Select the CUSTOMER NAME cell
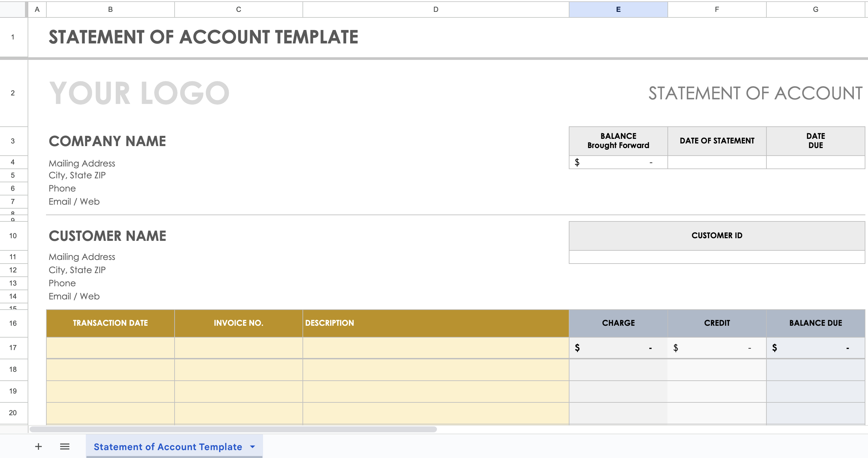The image size is (868, 458). point(107,236)
